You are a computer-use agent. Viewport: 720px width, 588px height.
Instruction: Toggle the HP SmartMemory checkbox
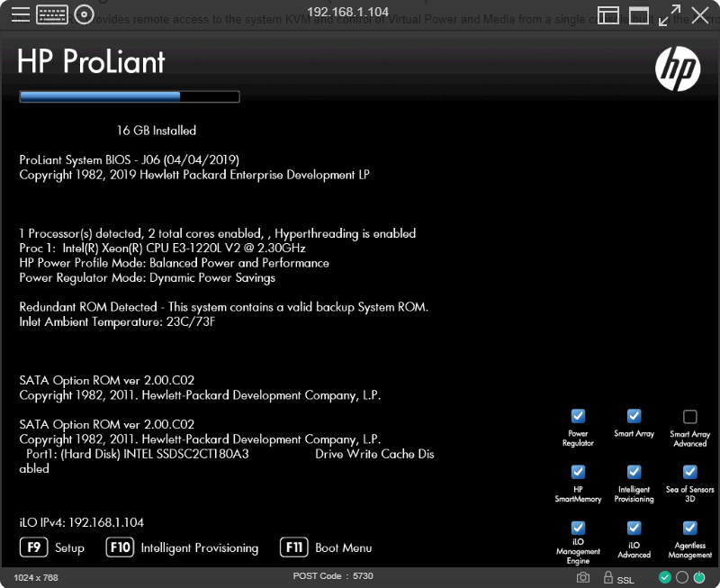(x=578, y=472)
